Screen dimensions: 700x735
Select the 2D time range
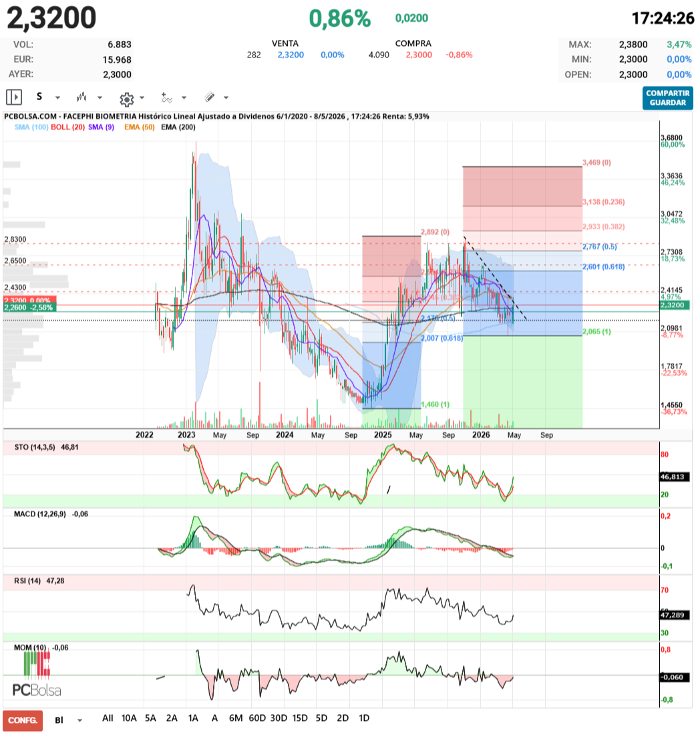tap(343, 718)
